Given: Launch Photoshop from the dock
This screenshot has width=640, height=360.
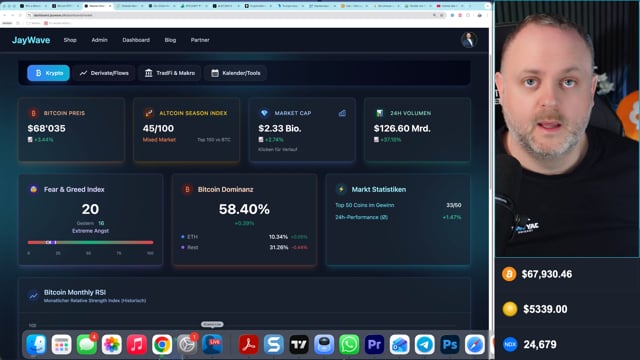Looking at the screenshot, I should tap(450, 345).
